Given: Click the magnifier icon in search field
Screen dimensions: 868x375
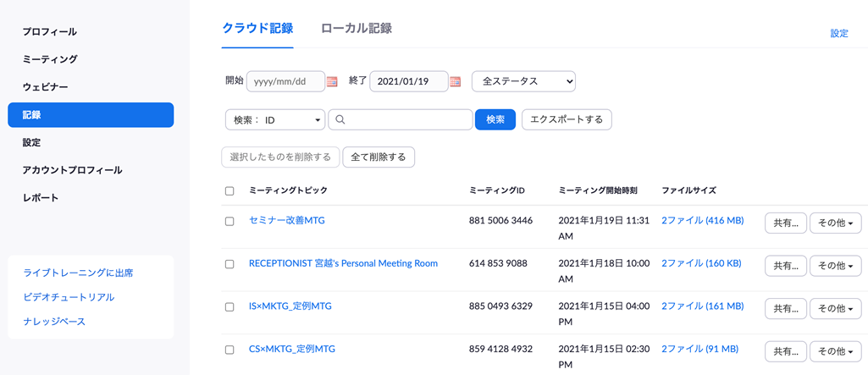Looking at the screenshot, I should (340, 120).
